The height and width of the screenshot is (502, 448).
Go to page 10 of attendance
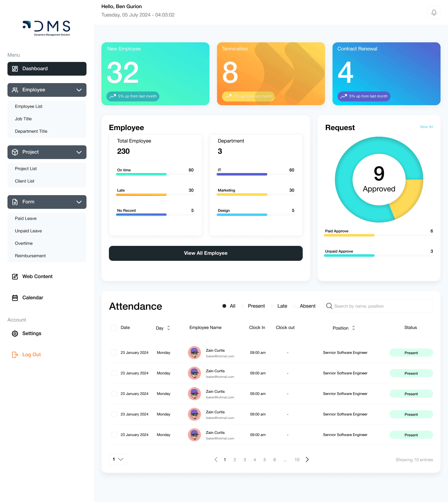pyautogui.click(x=297, y=460)
